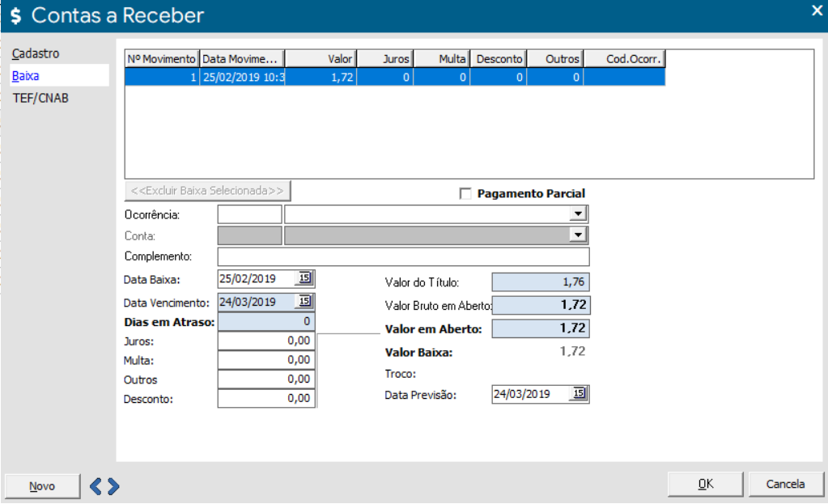Enable the Pagamento Parcial checkbox
The height and width of the screenshot is (504, 828).
click(465, 193)
